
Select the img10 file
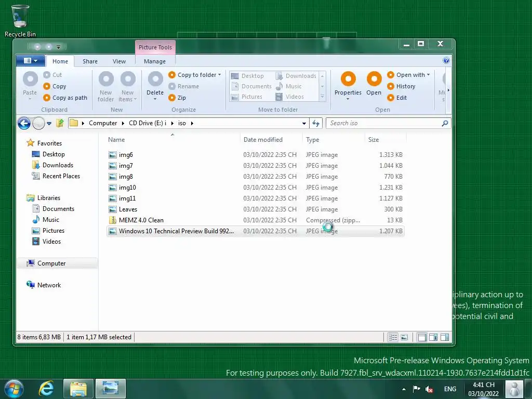(x=255, y=187)
